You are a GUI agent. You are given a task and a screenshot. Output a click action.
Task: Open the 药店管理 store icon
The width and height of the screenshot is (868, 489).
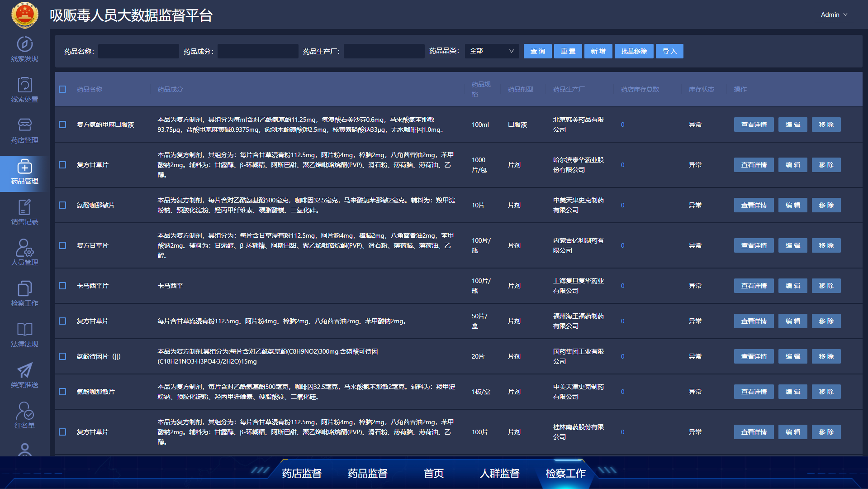(x=24, y=125)
